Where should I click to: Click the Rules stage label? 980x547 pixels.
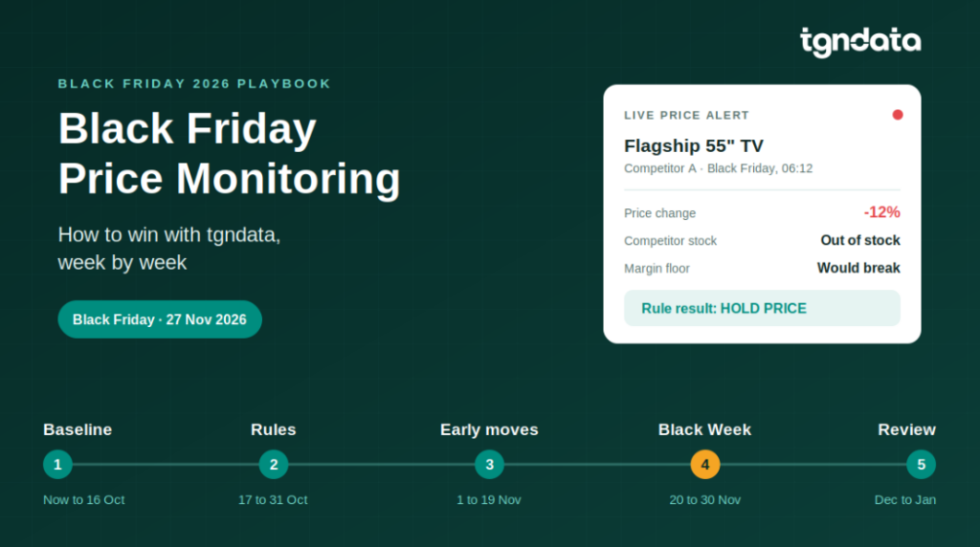[273, 429]
